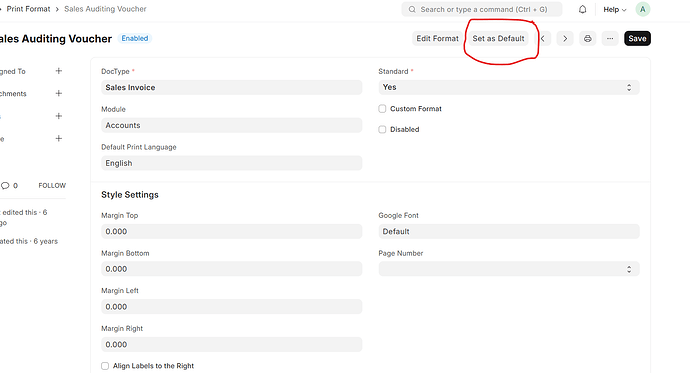Click the user avatar labeled A
This screenshot has width=690, height=373.
tap(643, 9)
